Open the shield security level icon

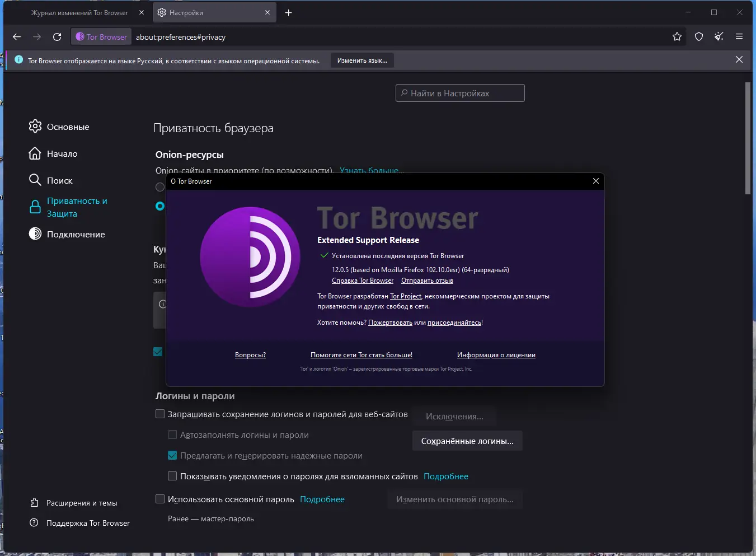point(699,37)
